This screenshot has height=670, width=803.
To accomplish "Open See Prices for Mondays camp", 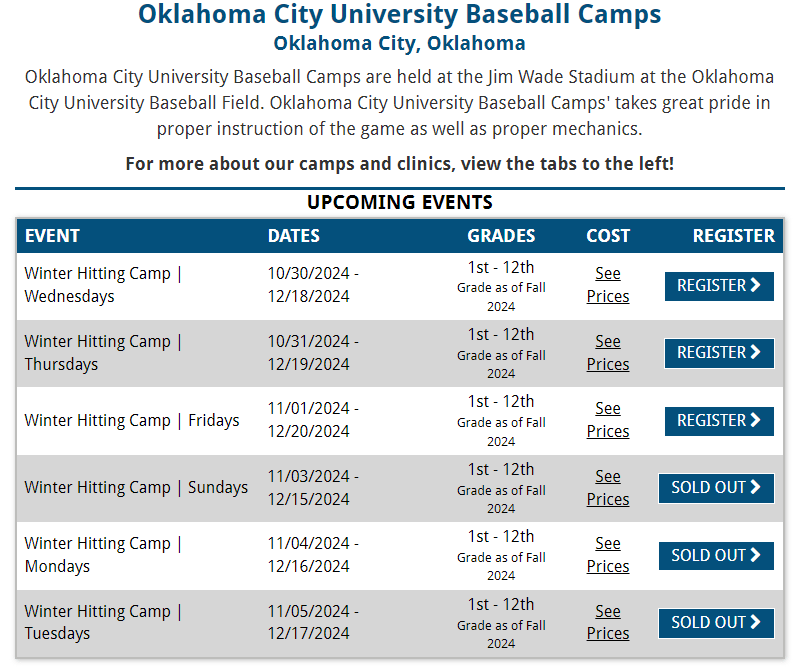I will click(x=608, y=555).
